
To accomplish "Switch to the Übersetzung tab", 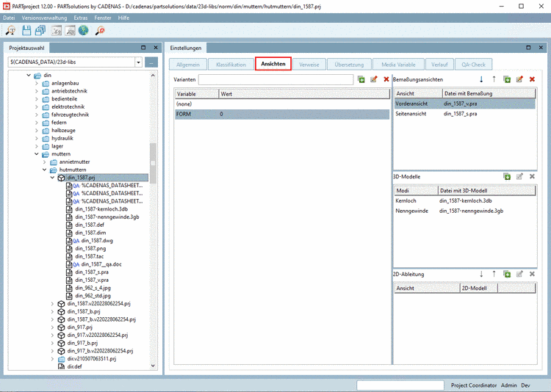I will click(x=349, y=65).
